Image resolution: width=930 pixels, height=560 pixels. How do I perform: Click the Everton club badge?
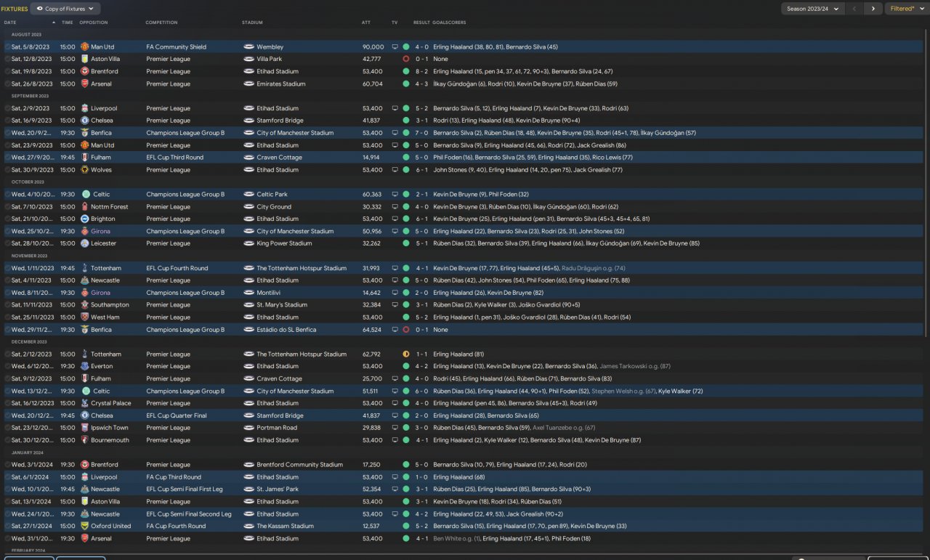coord(85,366)
